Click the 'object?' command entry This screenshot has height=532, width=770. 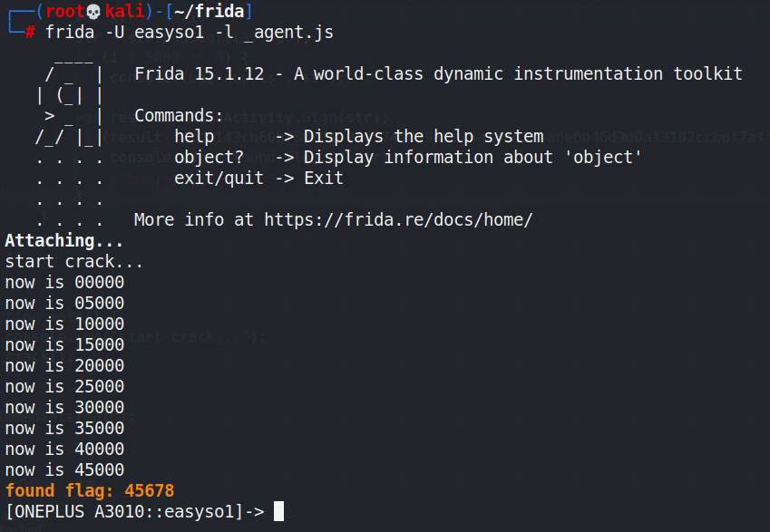click(210, 158)
